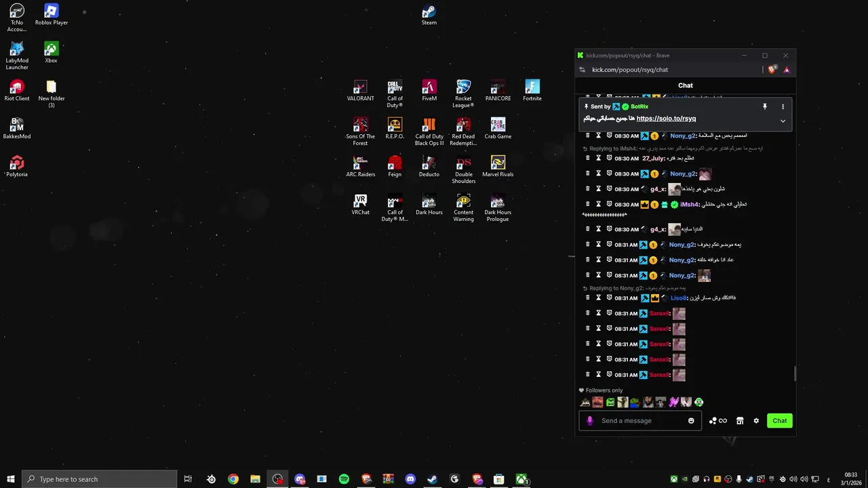Select the FiveM desktop icon

(429, 91)
